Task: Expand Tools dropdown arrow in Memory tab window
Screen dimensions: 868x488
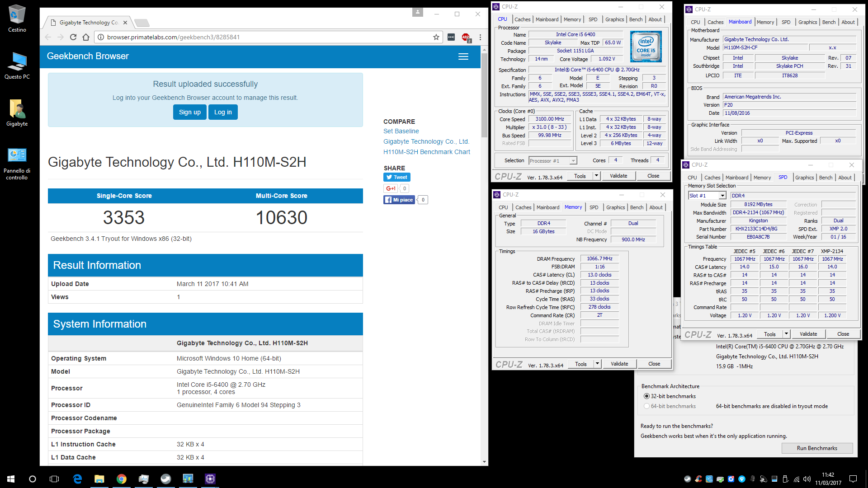Action: 597,364
